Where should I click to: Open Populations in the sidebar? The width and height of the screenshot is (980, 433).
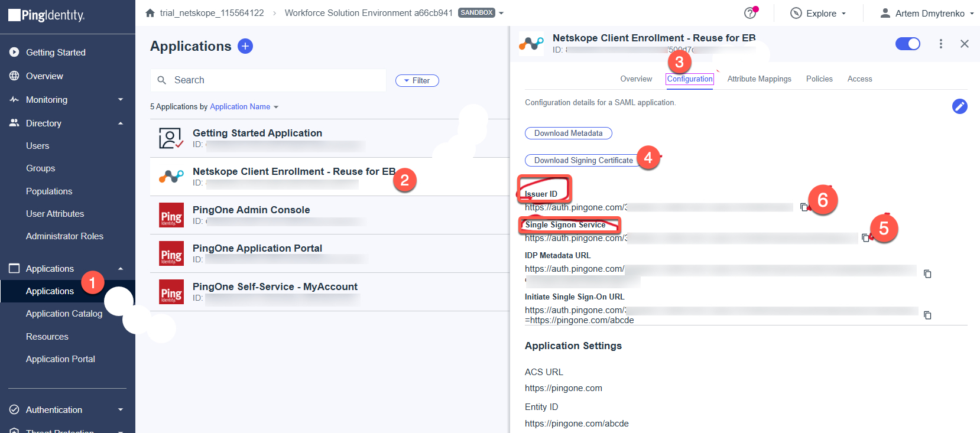pos(49,191)
